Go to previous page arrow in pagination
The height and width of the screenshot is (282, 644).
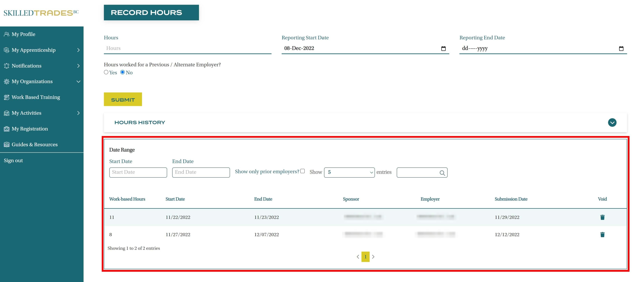coord(358,257)
